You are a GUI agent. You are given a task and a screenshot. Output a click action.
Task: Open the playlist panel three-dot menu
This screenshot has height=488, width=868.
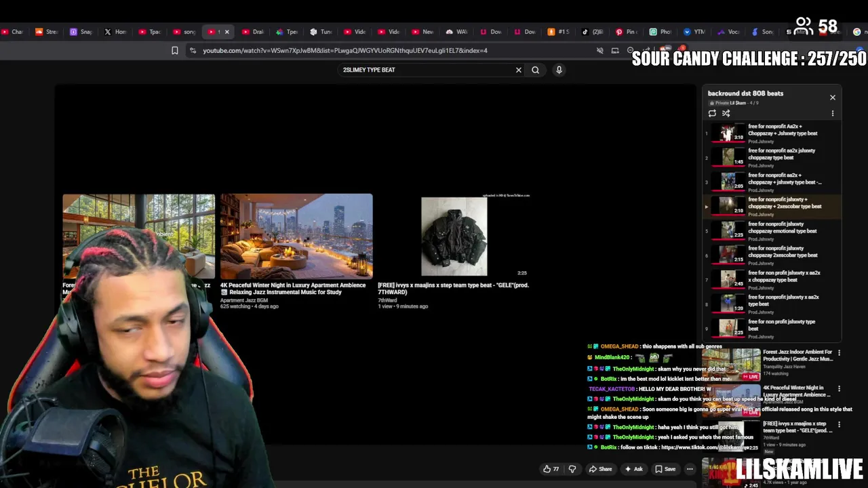[x=833, y=113]
